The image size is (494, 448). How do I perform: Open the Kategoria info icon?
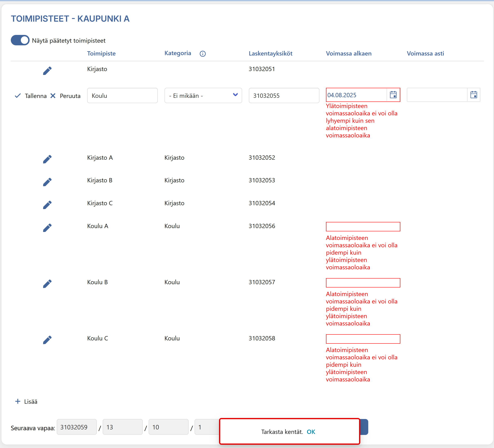pyautogui.click(x=203, y=54)
